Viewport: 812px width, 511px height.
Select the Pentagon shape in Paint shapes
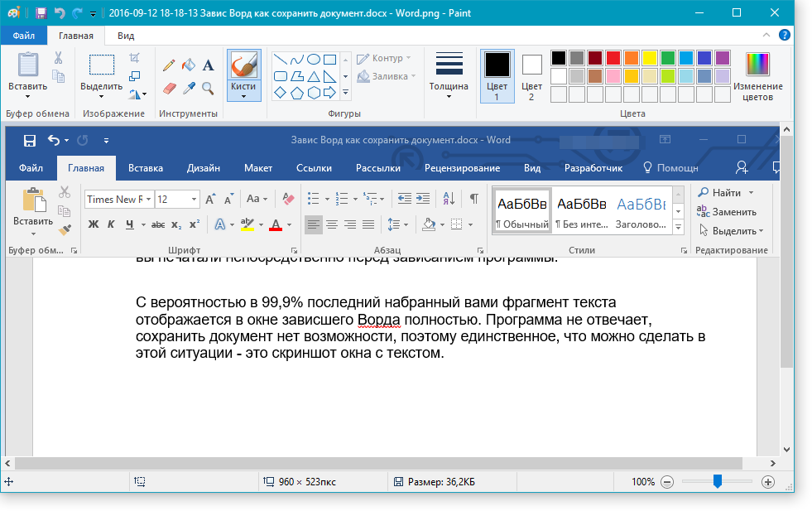pos(296,93)
